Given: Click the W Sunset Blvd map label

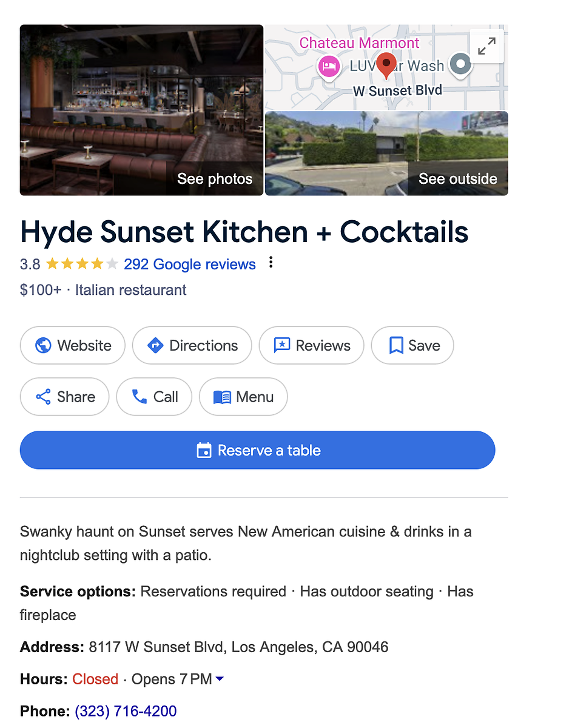Looking at the screenshot, I should point(398,91).
